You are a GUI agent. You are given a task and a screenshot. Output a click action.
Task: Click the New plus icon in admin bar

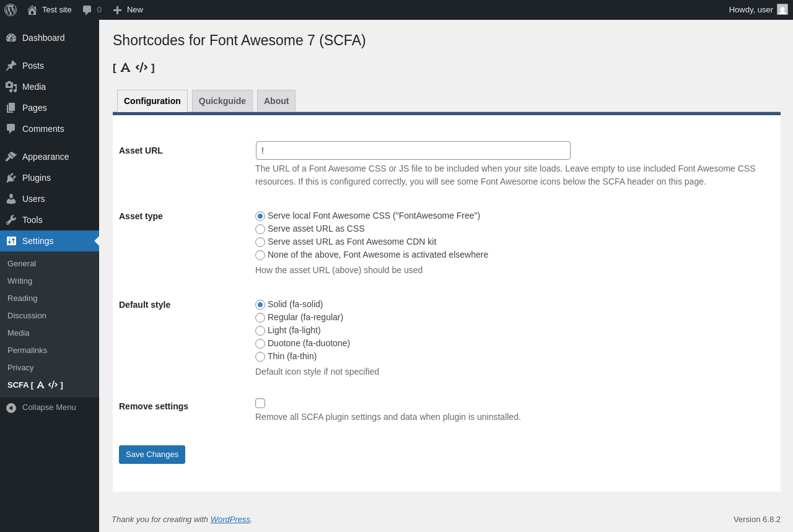pos(117,10)
